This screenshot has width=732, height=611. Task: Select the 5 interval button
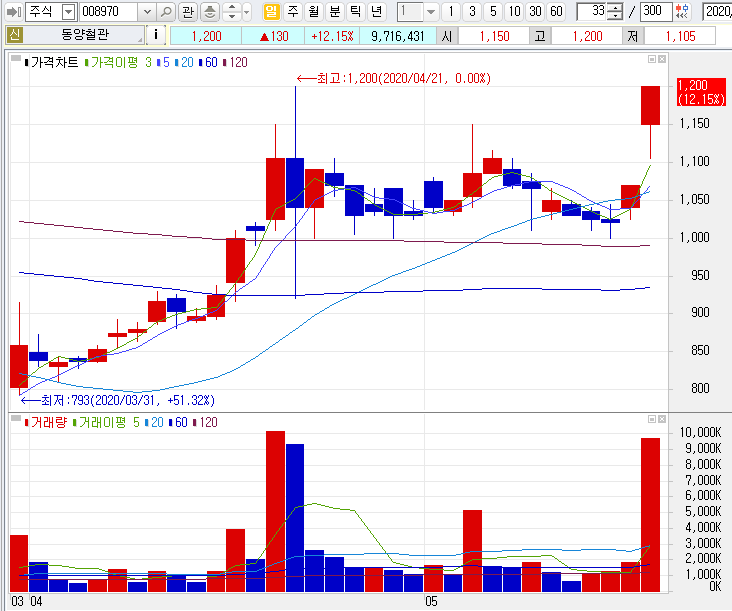(493, 12)
